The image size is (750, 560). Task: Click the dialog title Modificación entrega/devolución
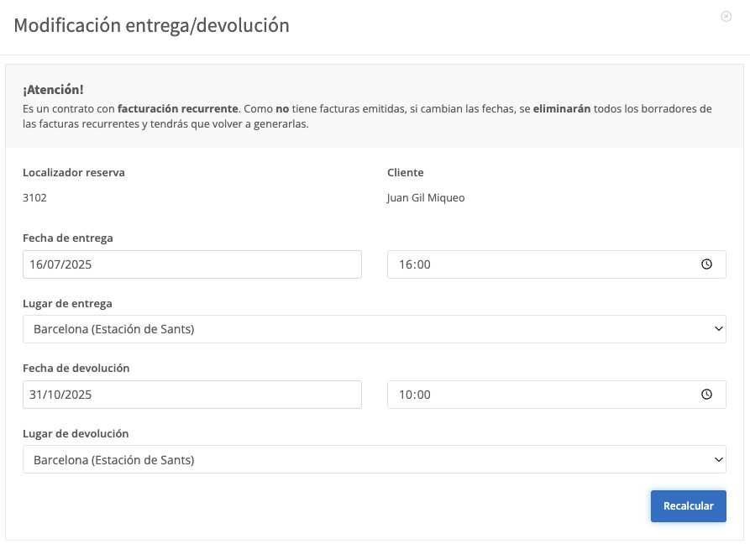click(152, 25)
